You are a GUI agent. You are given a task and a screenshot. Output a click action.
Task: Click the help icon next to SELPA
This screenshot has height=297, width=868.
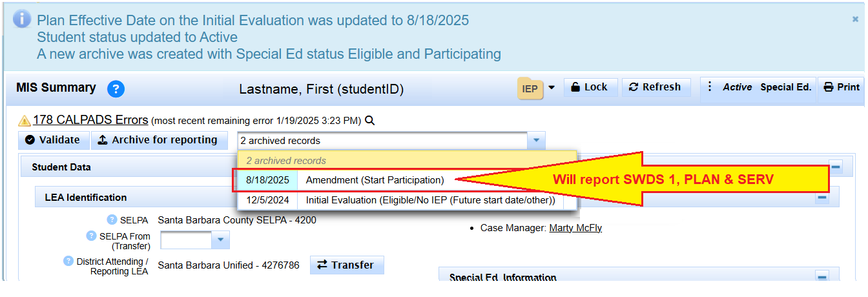click(112, 220)
